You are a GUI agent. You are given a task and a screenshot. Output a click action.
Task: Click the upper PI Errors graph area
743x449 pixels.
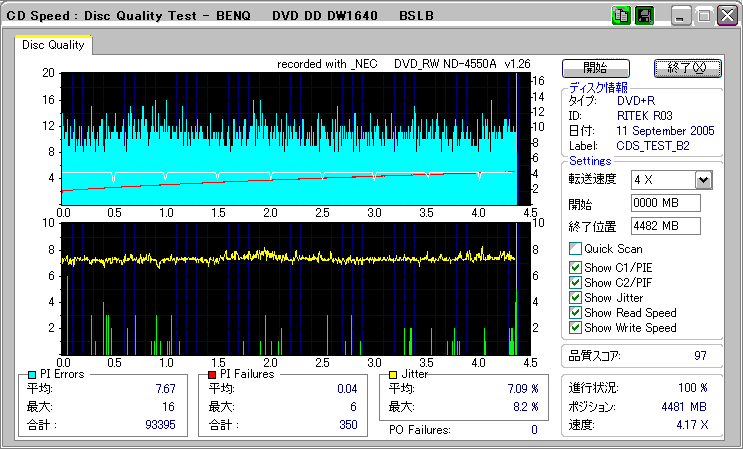tap(288, 135)
